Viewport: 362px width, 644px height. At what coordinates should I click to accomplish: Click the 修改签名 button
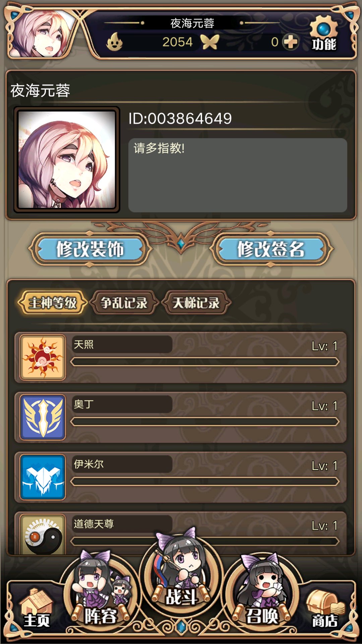point(271,249)
